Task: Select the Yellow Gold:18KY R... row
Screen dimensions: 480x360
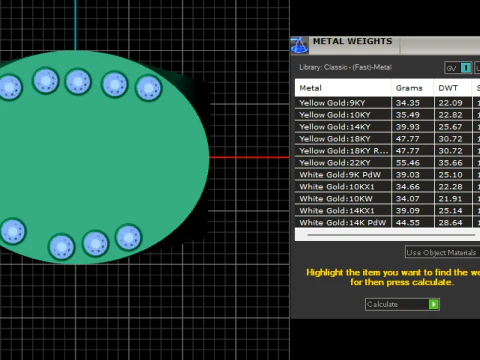Action: 387,151
